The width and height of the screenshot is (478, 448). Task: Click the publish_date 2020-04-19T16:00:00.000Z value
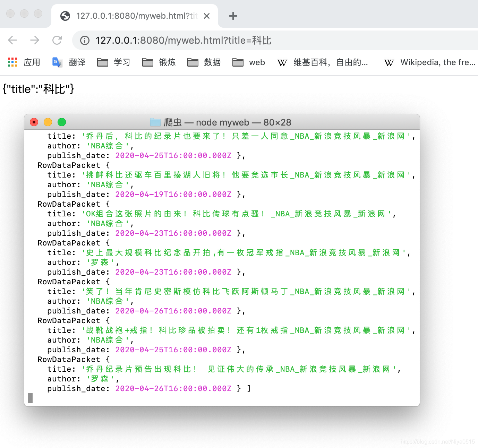click(x=173, y=195)
